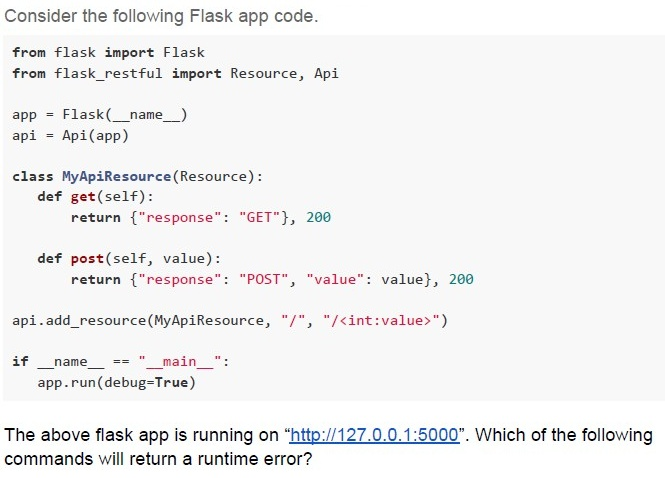
Task: Click the 'get' method name
Action: [83, 197]
